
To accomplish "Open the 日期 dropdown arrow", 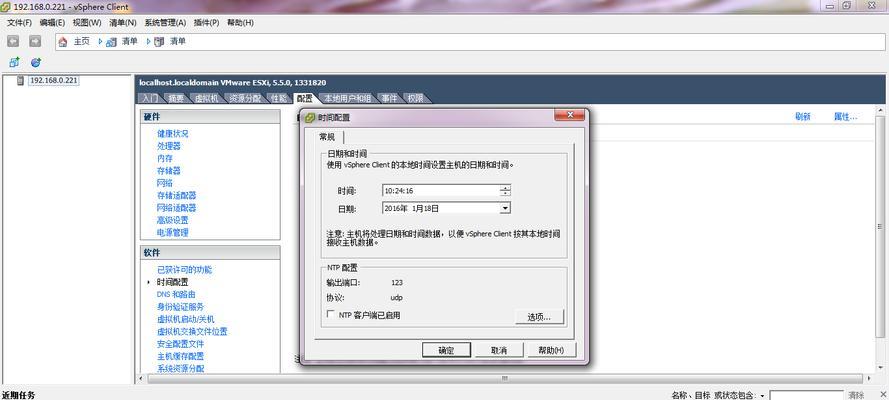I will pyautogui.click(x=505, y=208).
